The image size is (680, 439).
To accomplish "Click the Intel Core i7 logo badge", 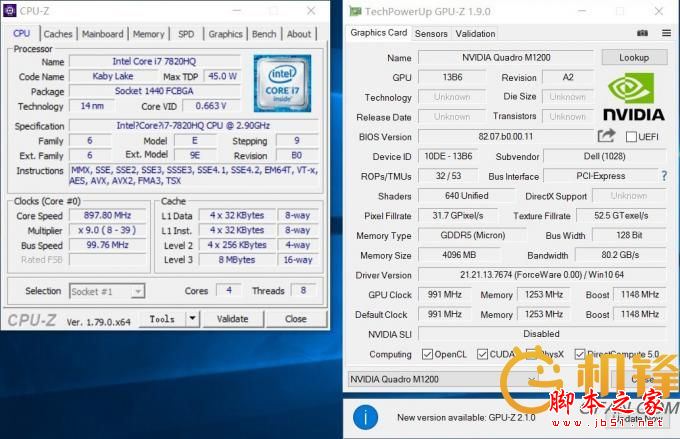I will 282,83.
